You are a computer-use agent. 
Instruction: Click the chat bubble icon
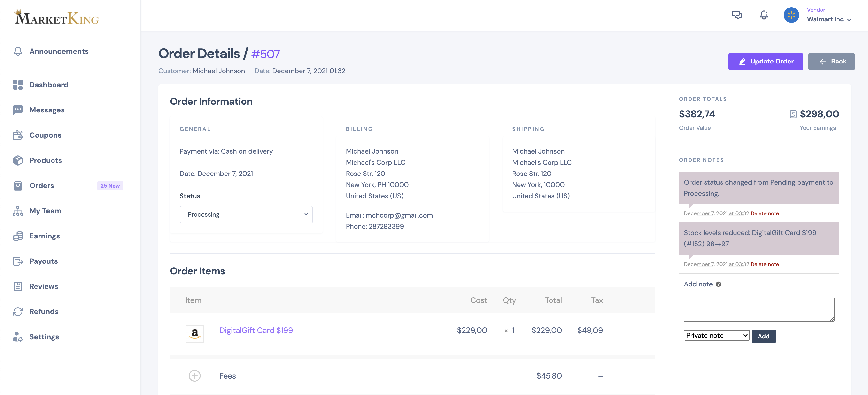pos(737,15)
